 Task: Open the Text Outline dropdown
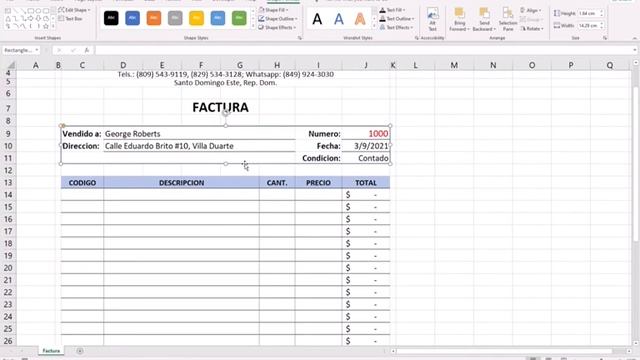pyautogui.click(x=397, y=19)
